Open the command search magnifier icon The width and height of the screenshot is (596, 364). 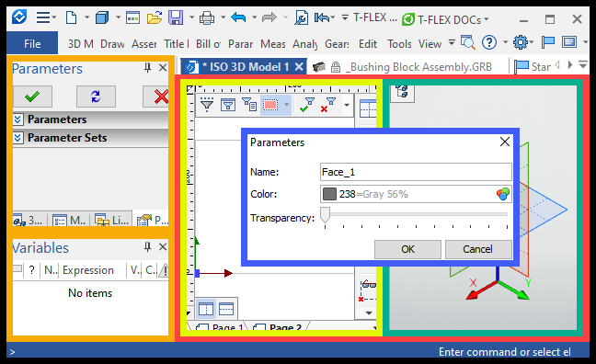click(x=467, y=42)
